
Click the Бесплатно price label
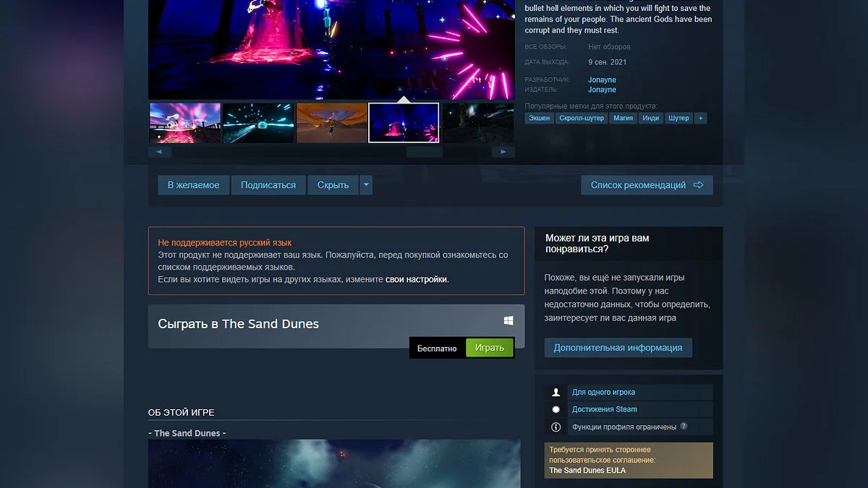coord(437,348)
